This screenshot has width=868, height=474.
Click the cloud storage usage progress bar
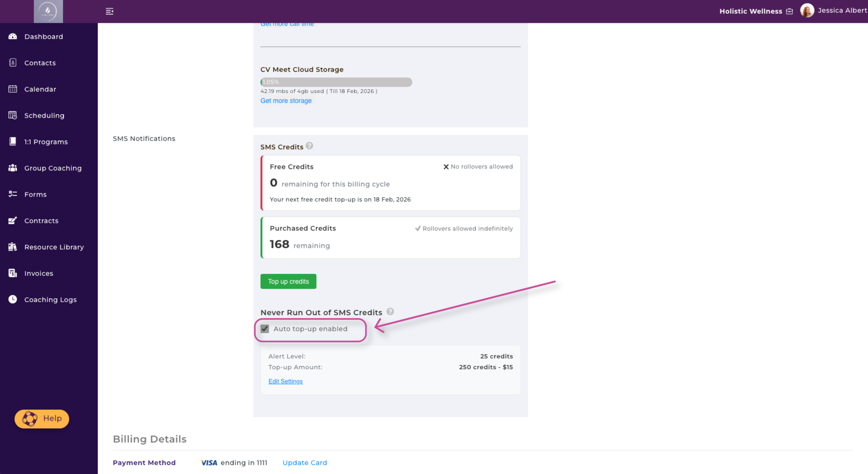(336, 82)
